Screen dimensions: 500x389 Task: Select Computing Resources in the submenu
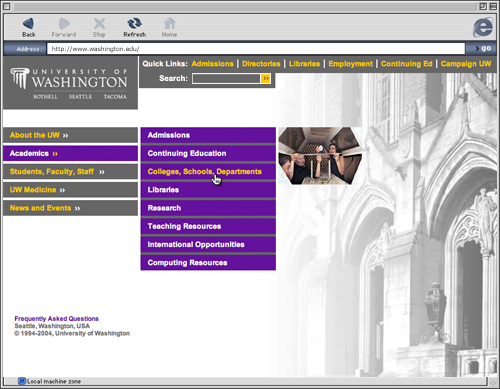pyautogui.click(x=208, y=263)
